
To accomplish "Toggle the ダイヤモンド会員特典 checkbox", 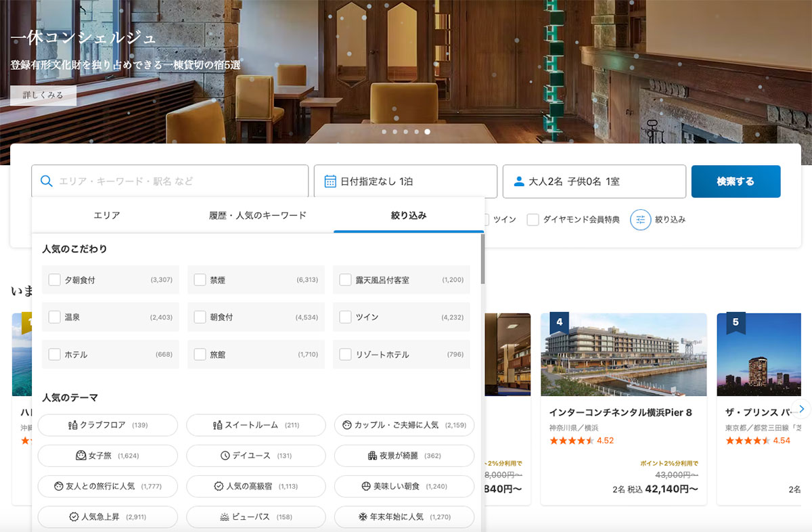I will (533, 219).
